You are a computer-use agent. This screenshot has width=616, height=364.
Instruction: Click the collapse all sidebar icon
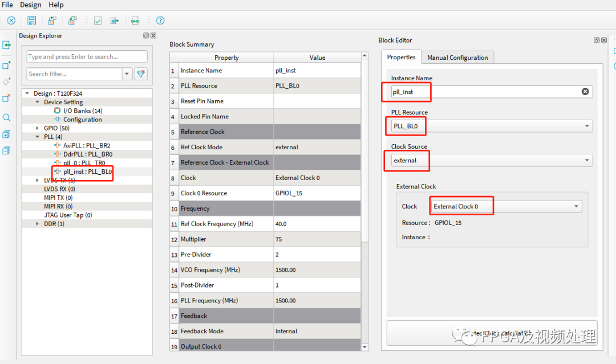tap(7, 150)
